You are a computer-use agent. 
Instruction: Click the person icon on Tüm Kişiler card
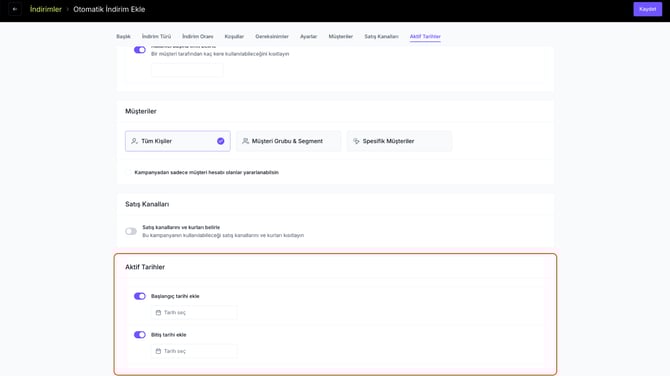point(134,141)
